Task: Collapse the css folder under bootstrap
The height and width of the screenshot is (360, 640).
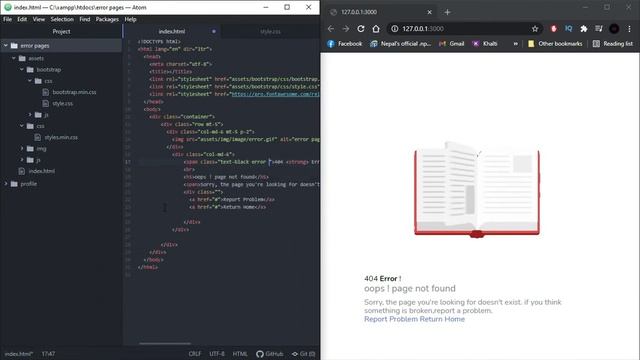Action: pos(30,81)
